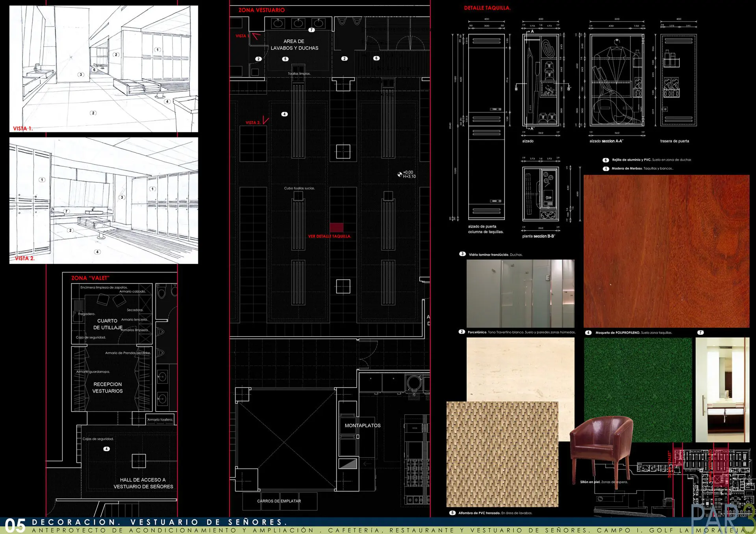This screenshot has width=756, height=534.
Task: Click the red highlighted locker square in plan
Action: coord(336,227)
